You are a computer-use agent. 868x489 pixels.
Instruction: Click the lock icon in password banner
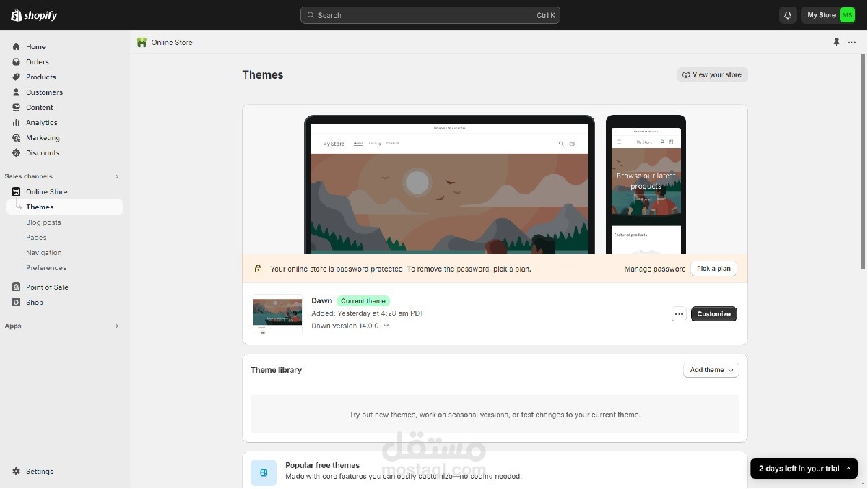(258, 269)
